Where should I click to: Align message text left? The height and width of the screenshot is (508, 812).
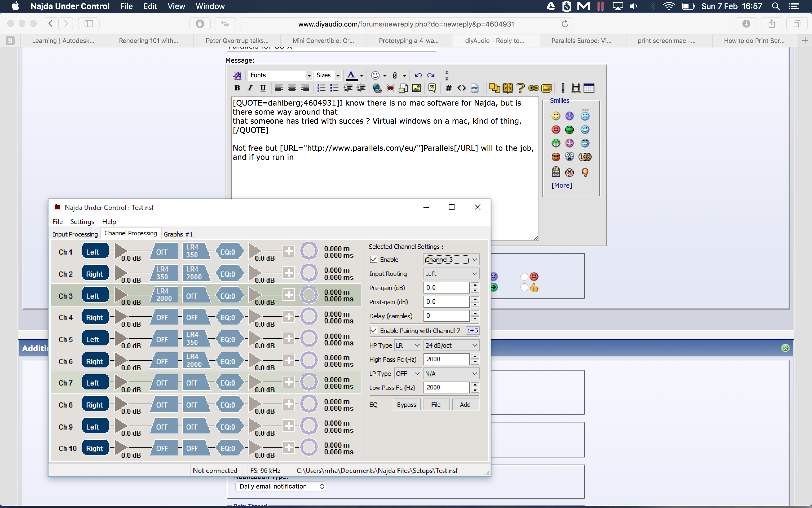(279, 88)
